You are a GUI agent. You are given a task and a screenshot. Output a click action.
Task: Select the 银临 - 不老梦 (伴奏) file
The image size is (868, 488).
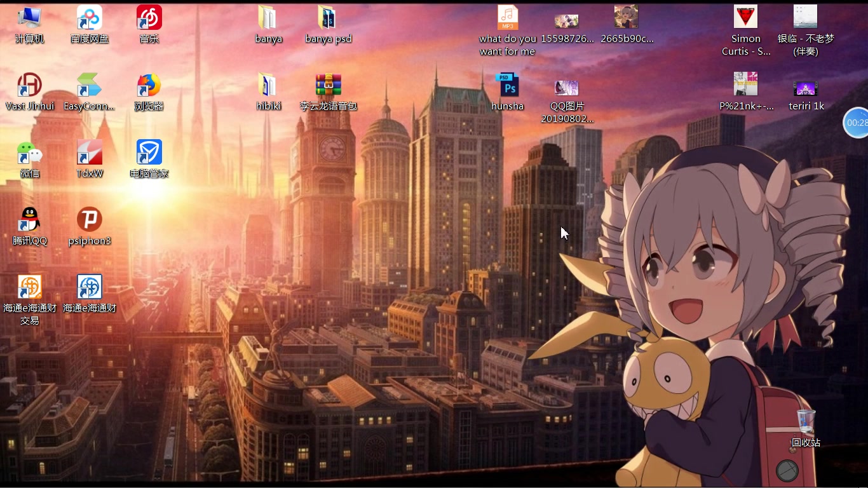(806, 18)
